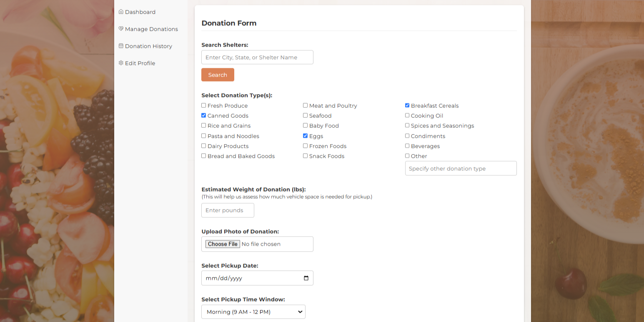Check the Fresh Produce checkbox
Viewport: 644px width, 322px height.
[203, 105]
